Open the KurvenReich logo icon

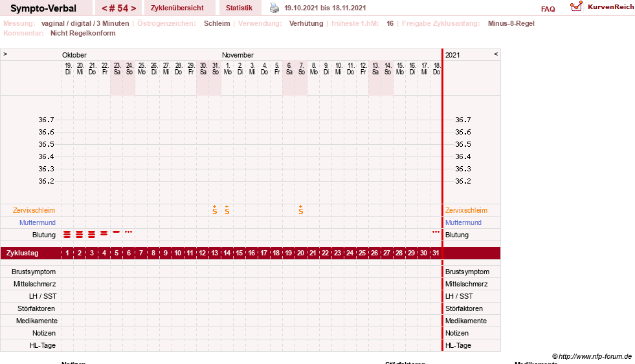pos(576,6)
